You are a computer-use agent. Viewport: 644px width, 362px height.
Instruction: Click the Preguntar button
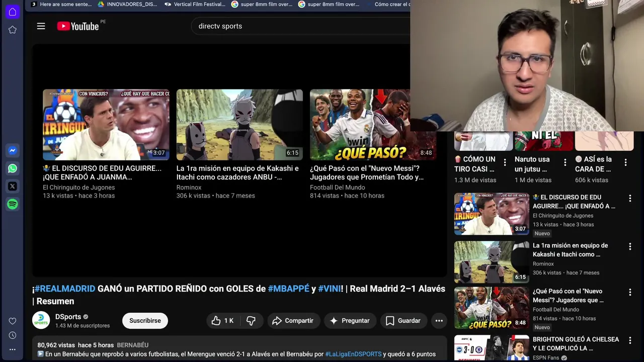[350, 321]
